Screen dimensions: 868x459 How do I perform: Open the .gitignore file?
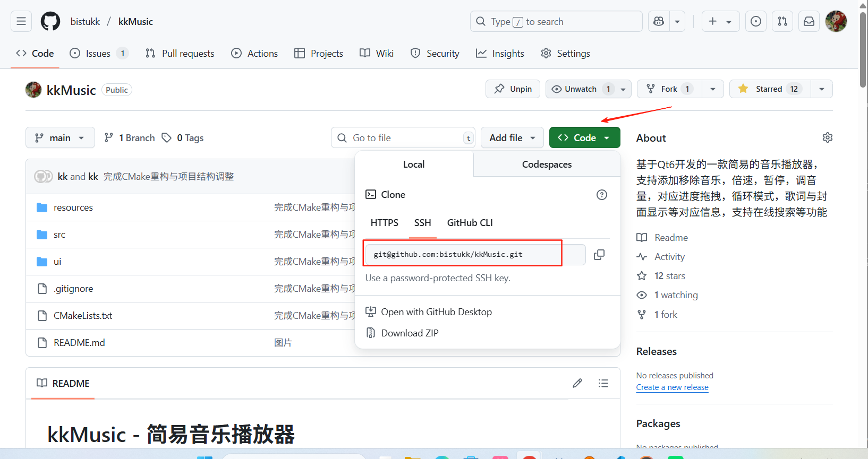tap(73, 289)
